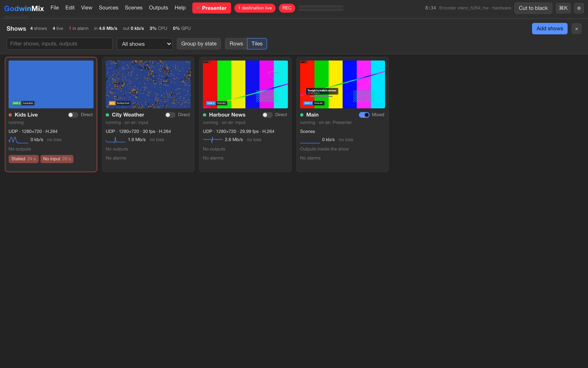Image resolution: width=588 pixels, height=368 pixels.
Task: Click the 1 destination live badge
Action: [x=255, y=8]
